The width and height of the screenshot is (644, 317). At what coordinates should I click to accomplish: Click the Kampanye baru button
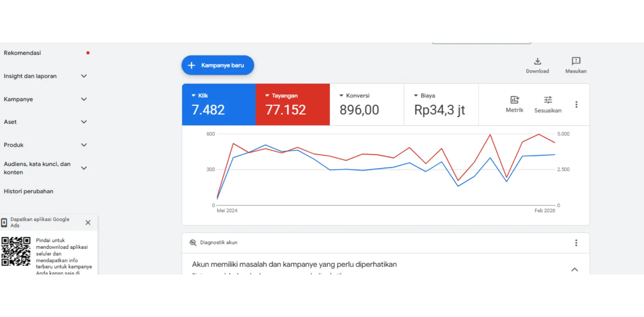click(218, 65)
